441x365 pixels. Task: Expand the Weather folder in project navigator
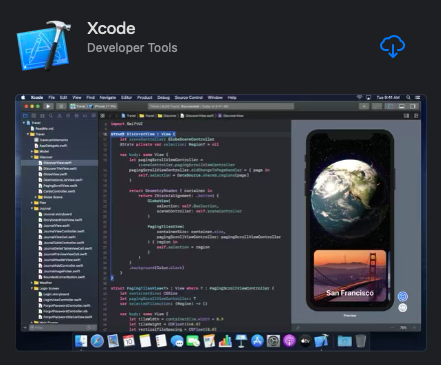32,283
